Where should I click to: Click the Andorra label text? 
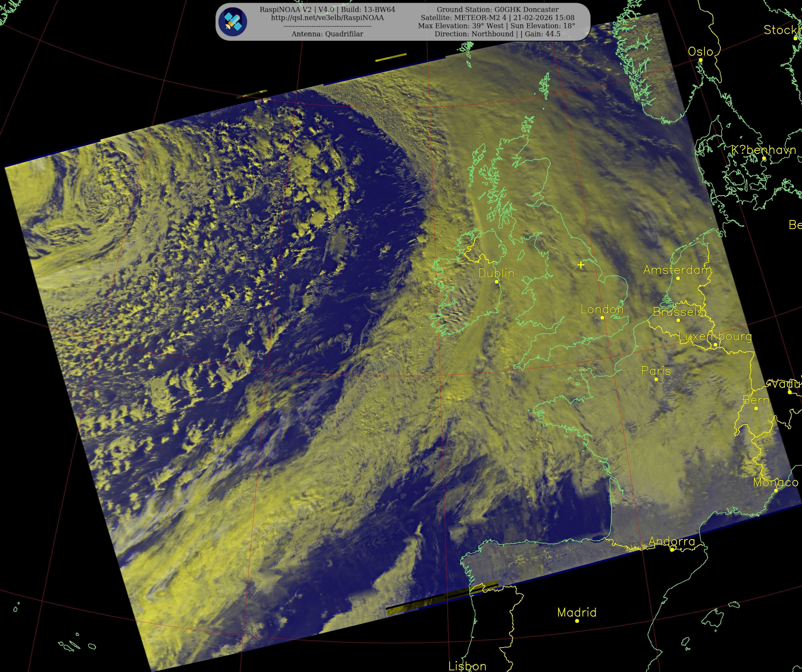672,541
